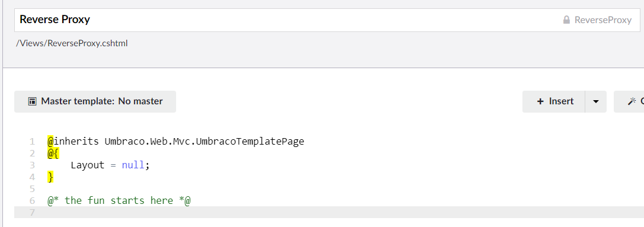
Task: Expand the Insert dropdown caret
Action: [x=595, y=101]
